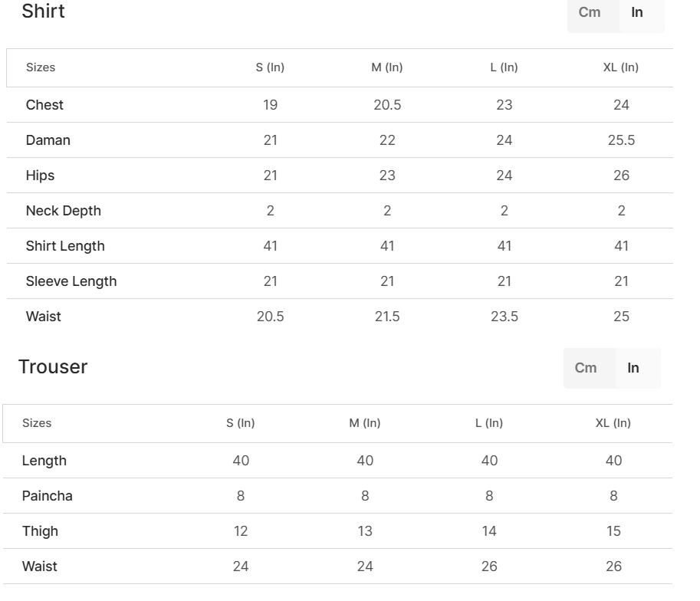This screenshot has width=700, height=601.
Task: Click the Thigh XL value 15
Action: coord(613,531)
